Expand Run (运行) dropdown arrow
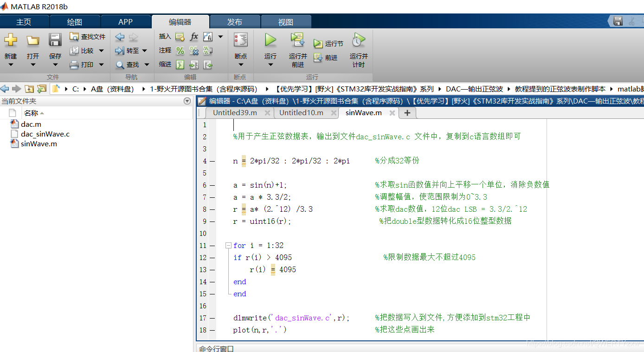 pyautogui.click(x=270, y=65)
